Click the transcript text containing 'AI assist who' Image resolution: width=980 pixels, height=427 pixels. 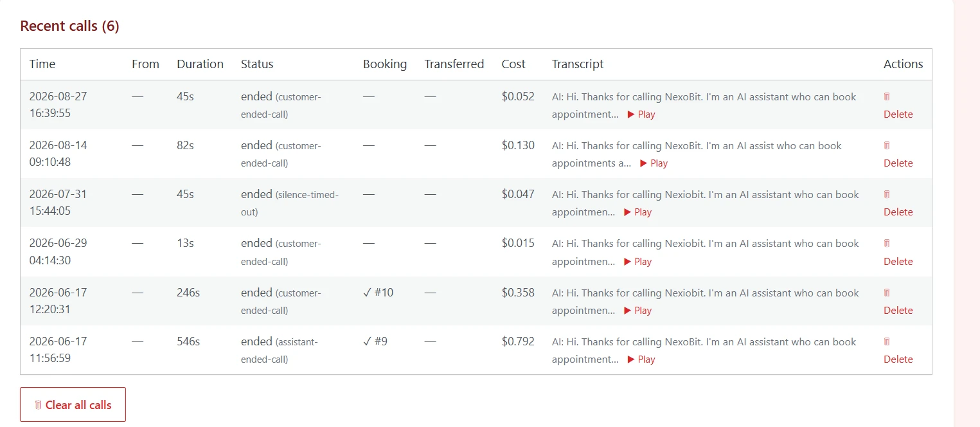(697, 154)
